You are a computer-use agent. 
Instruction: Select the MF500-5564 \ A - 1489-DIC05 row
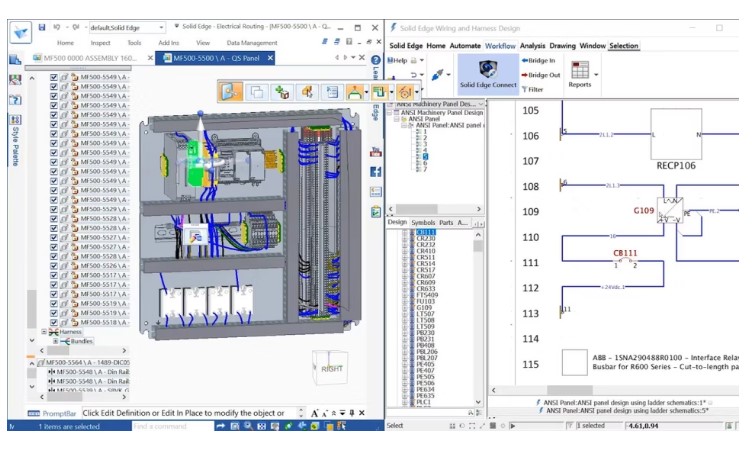tap(84, 362)
